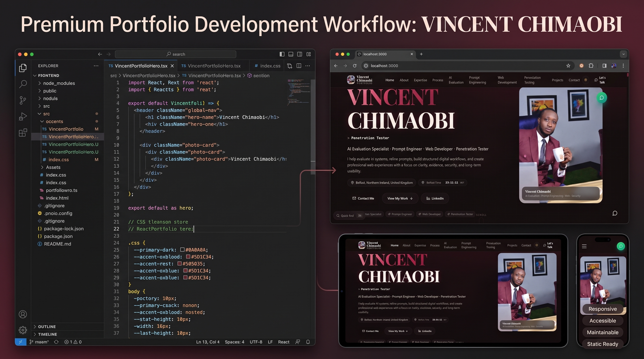This screenshot has width=644, height=359.
Task: Click the VS Code search command box
Action: [x=176, y=54]
